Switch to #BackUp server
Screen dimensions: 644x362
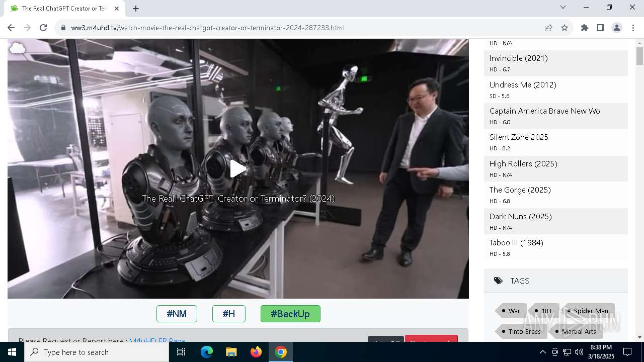pyautogui.click(x=290, y=314)
